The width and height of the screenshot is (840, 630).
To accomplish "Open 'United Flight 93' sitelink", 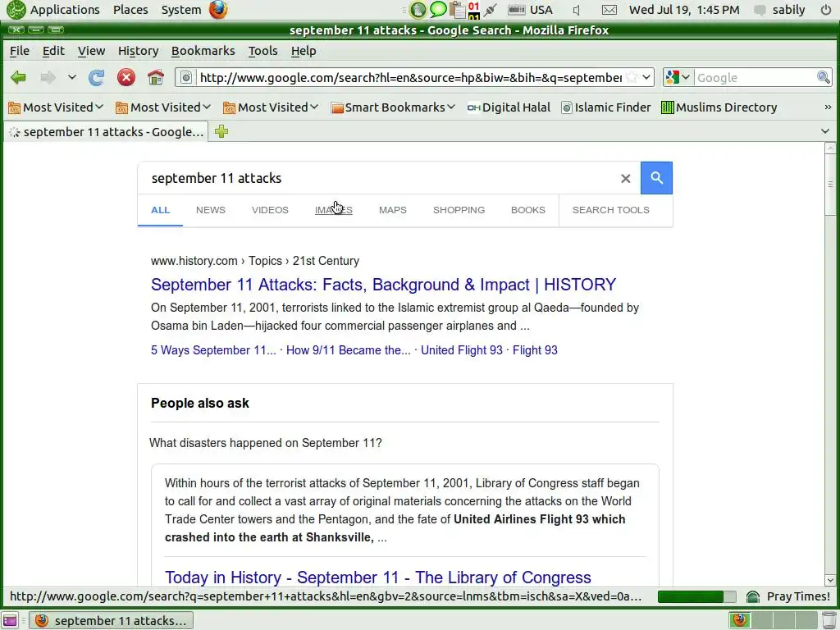I will pyautogui.click(x=461, y=349).
